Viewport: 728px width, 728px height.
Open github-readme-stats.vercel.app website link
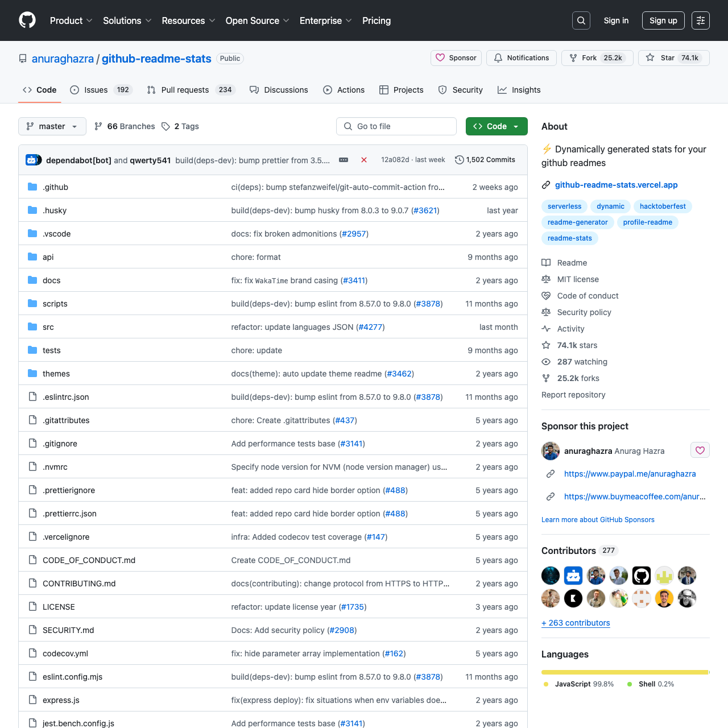pyautogui.click(x=617, y=185)
